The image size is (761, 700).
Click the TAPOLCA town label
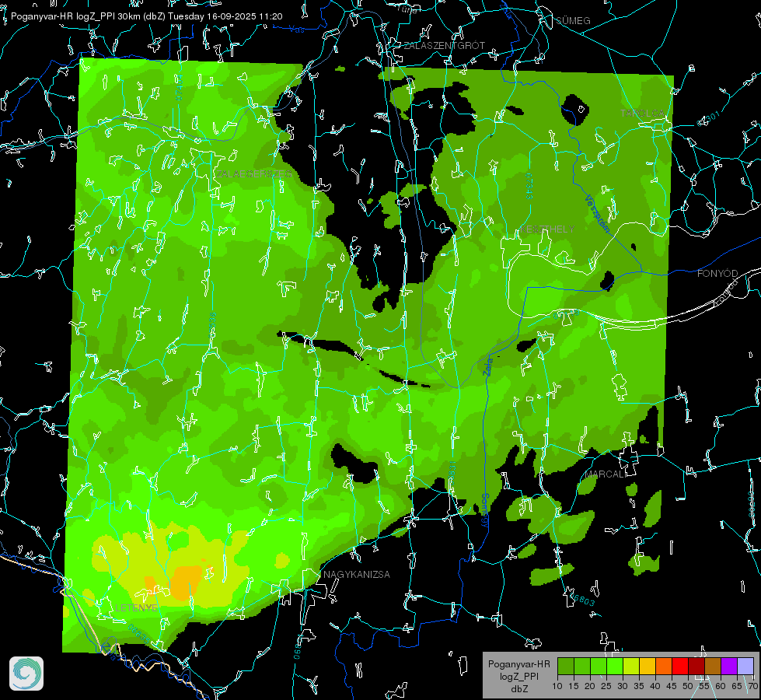[x=643, y=114]
